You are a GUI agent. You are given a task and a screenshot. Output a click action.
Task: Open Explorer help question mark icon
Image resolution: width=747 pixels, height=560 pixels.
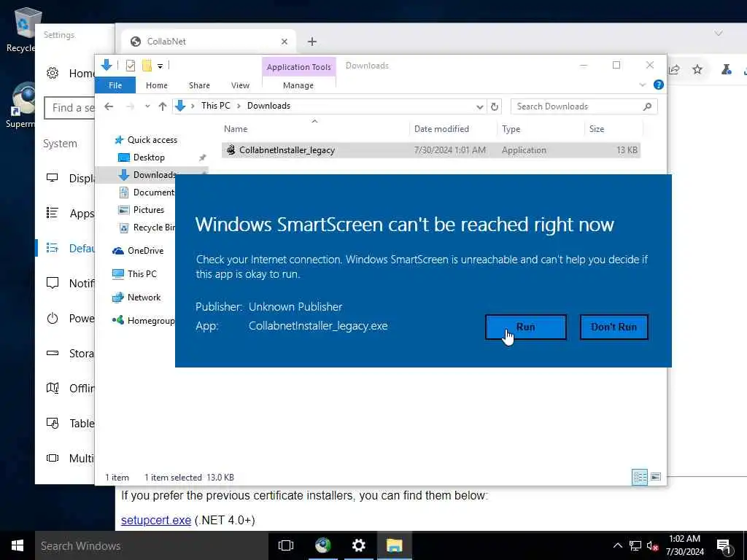(659, 85)
